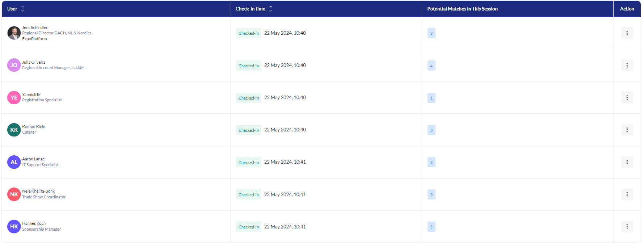Open three-dot menu for Nele Khelifa-Bonk
The width and height of the screenshot is (644, 244).
coord(627,194)
